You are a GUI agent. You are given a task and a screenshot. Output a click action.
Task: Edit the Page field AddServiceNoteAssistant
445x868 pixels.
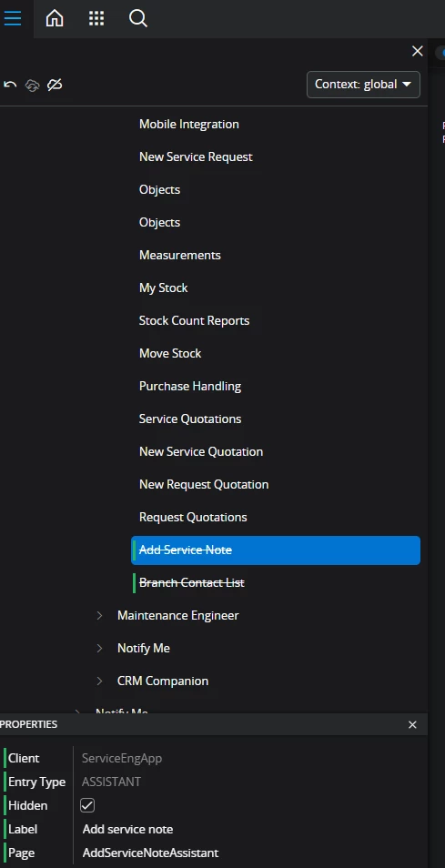pyautogui.click(x=249, y=853)
